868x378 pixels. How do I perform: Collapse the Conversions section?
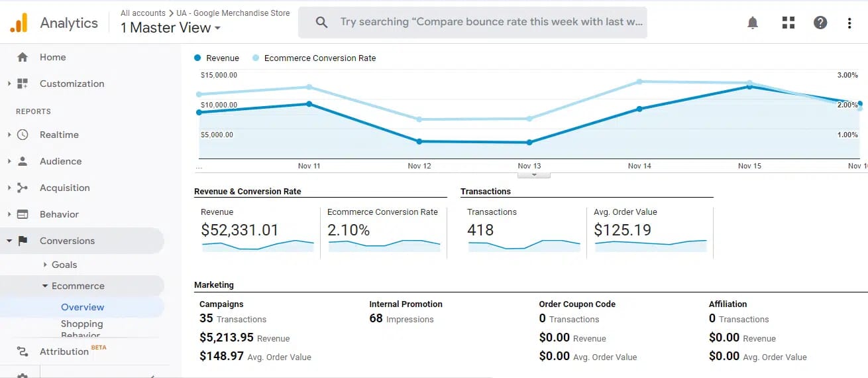pyautogui.click(x=9, y=241)
